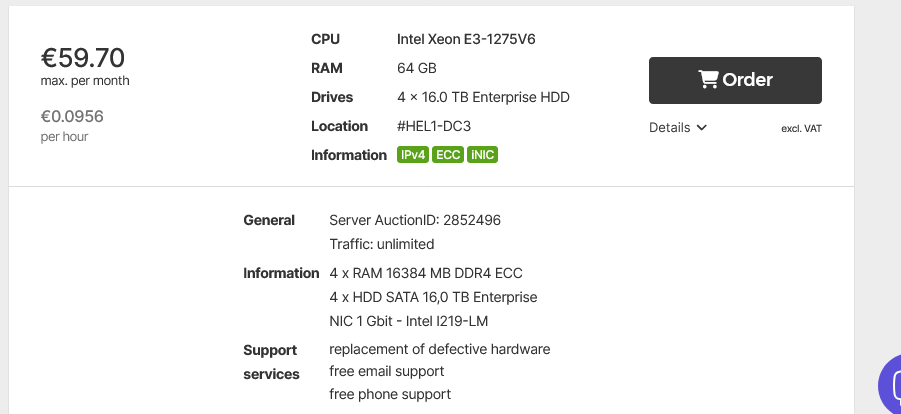Click the excl. VAT note
Viewport: 901px width, 414px height.
pyautogui.click(x=801, y=129)
